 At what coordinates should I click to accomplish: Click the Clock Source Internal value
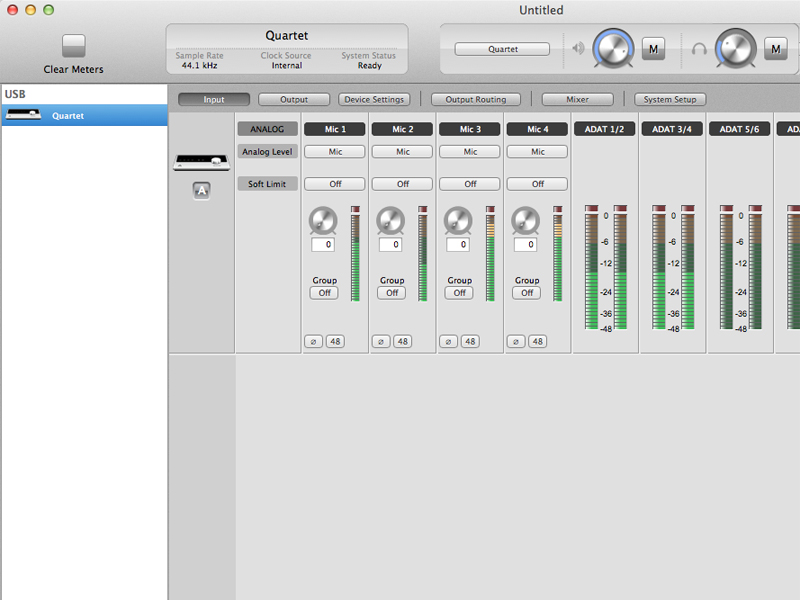(287, 65)
